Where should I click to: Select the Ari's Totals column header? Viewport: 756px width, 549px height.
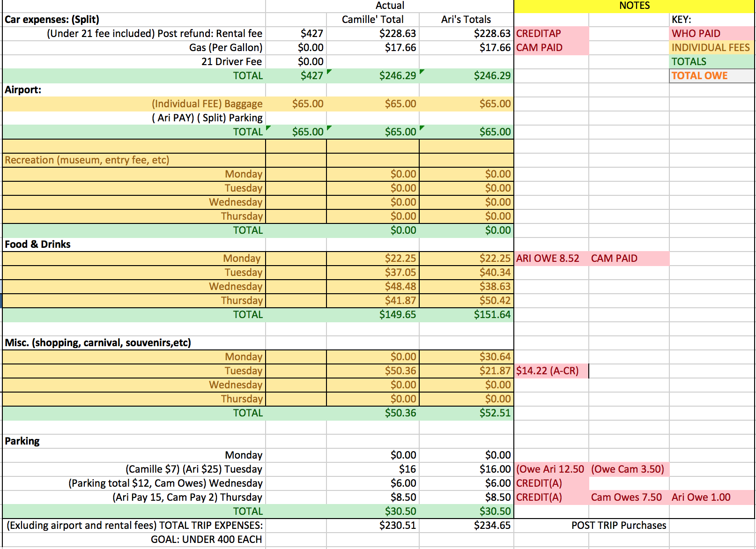[467, 20]
